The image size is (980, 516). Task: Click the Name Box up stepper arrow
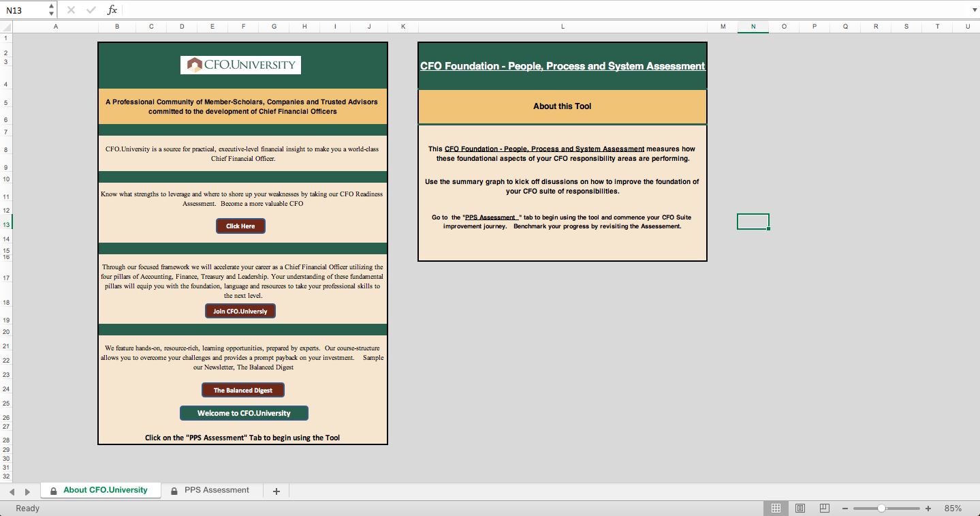[x=52, y=6]
